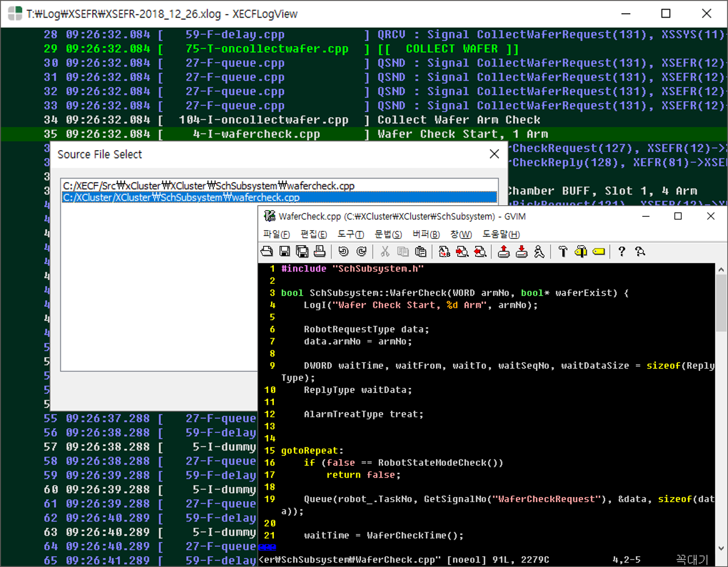The image size is (728, 567).
Task: Jump to tag using the yellow tag icon
Action: [x=598, y=251]
